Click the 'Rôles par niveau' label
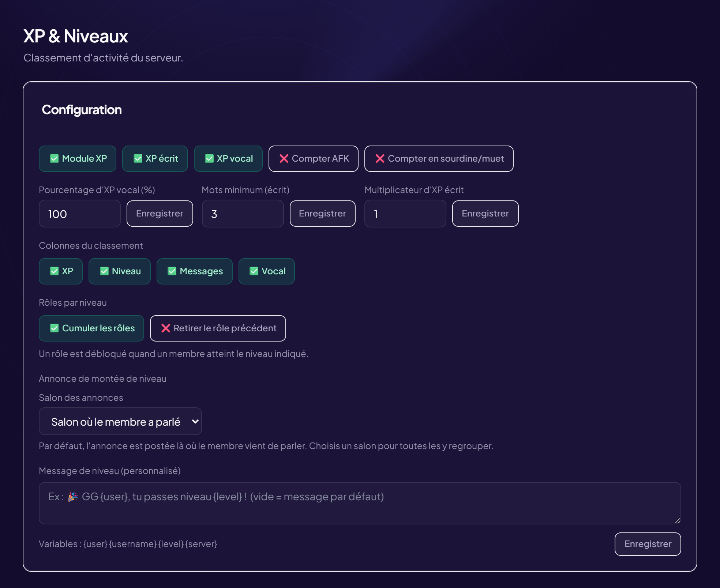 pyautogui.click(x=73, y=303)
